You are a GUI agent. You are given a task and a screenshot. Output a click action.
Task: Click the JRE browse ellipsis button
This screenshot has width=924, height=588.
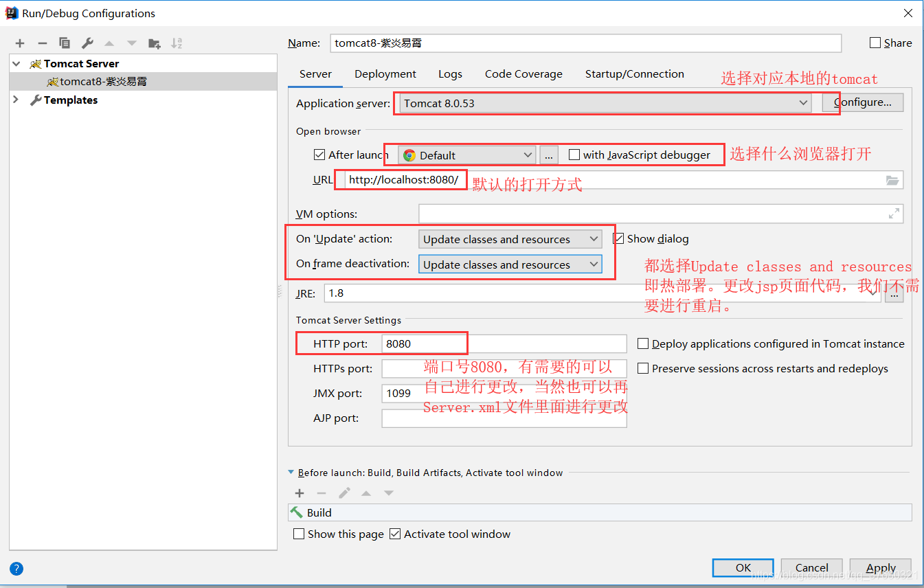coord(894,294)
